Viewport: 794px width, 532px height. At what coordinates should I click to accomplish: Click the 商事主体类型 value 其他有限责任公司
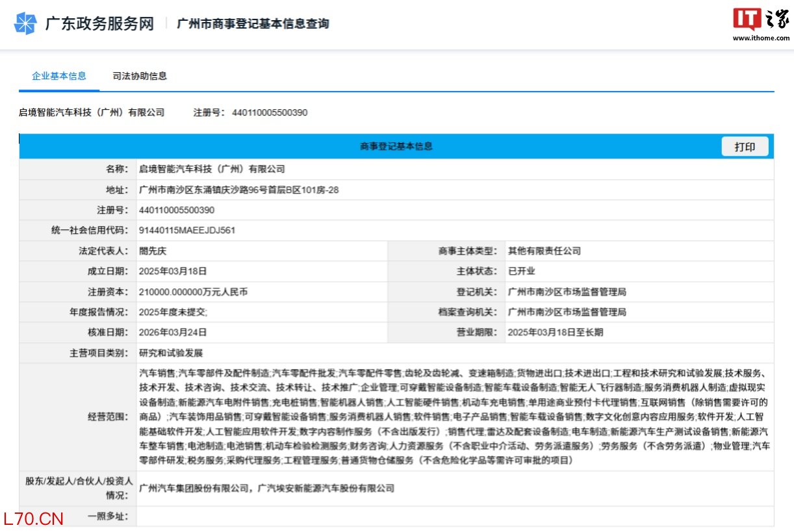544,251
